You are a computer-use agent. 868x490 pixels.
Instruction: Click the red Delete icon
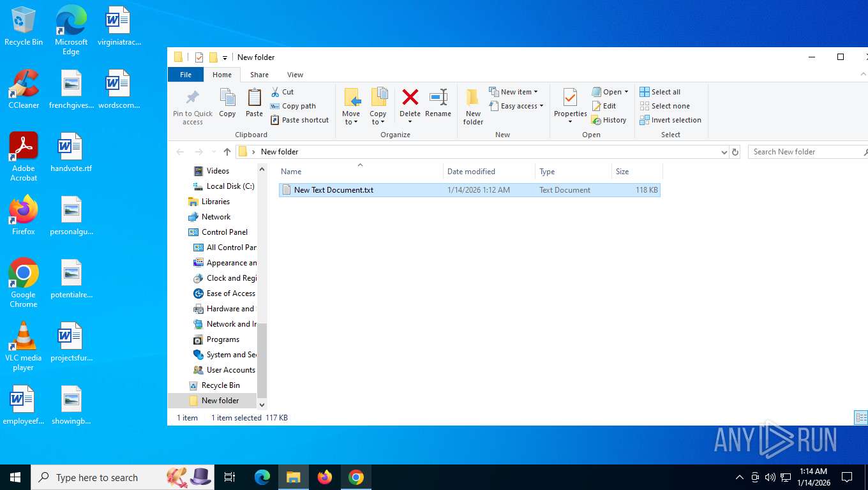tap(410, 98)
